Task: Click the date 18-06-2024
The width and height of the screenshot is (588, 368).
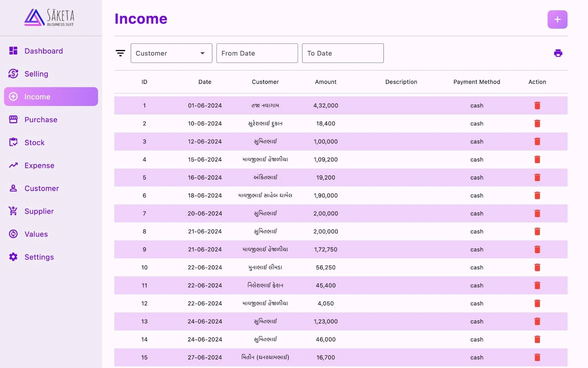Action: (x=205, y=195)
